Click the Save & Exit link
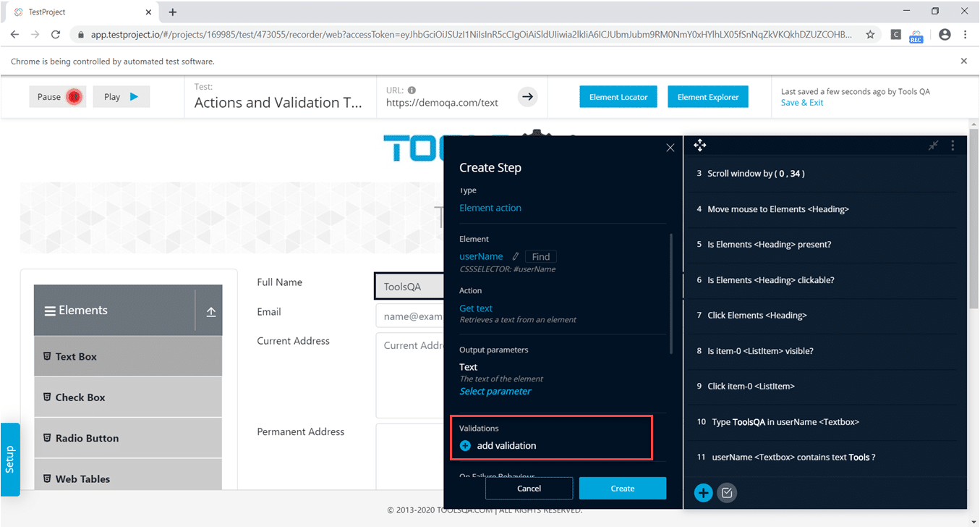This screenshot has width=980, height=527. point(802,103)
